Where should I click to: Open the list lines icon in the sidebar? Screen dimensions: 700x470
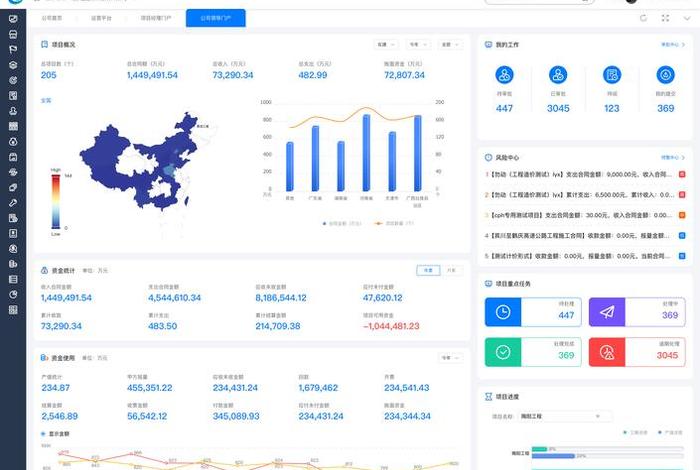[x=13, y=279]
